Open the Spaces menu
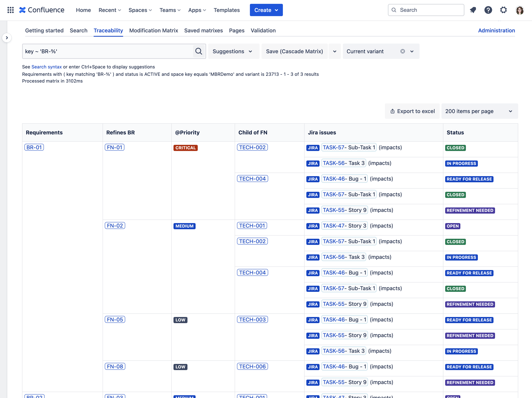This screenshot has width=532, height=398. click(x=140, y=10)
